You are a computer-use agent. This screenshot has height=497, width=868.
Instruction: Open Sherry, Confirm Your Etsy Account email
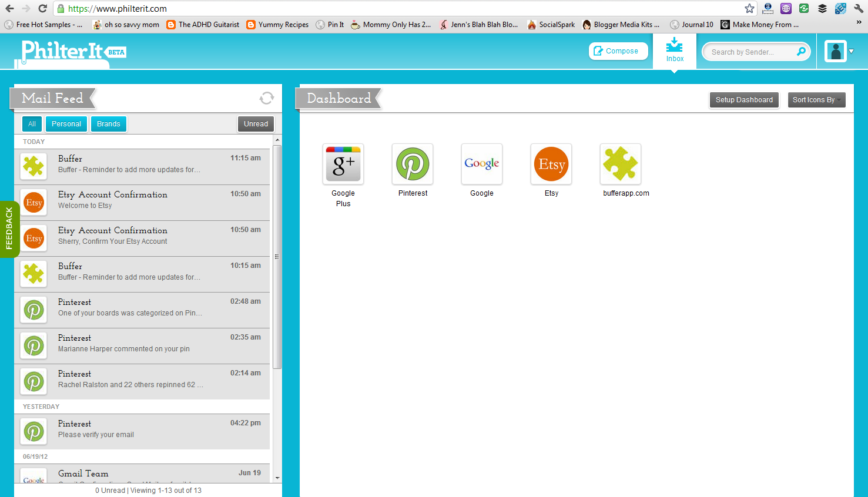tap(142, 239)
